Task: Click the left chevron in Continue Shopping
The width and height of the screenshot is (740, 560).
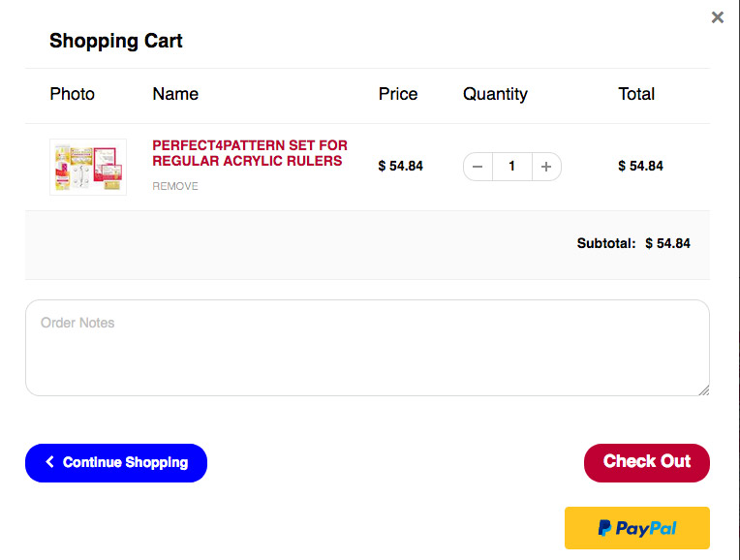Action: tap(49, 462)
